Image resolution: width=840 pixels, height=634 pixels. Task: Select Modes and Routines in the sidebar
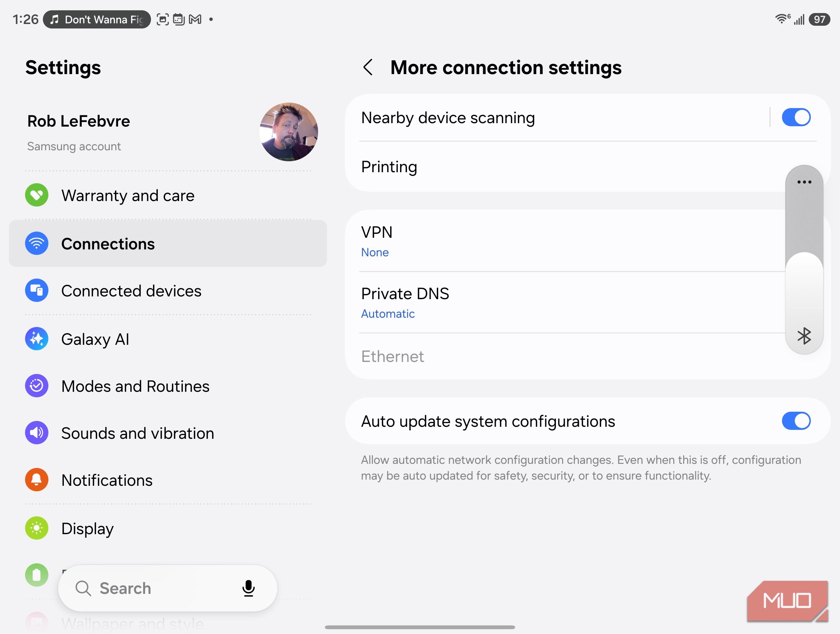pyautogui.click(x=168, y=386)
